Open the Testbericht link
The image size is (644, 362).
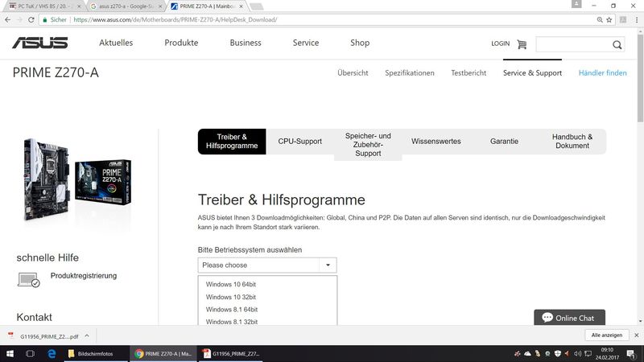(x=469, y=73)
